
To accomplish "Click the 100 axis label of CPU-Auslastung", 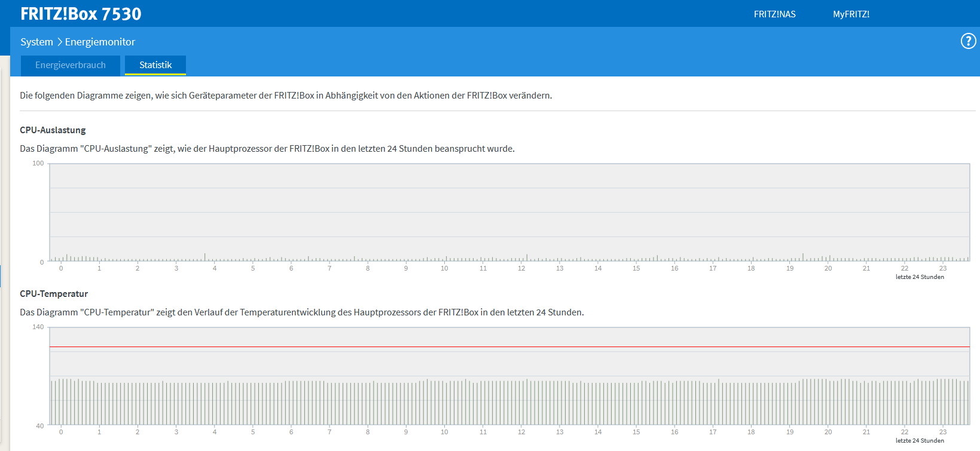I will pyautogui.click(x=38, y=163).
